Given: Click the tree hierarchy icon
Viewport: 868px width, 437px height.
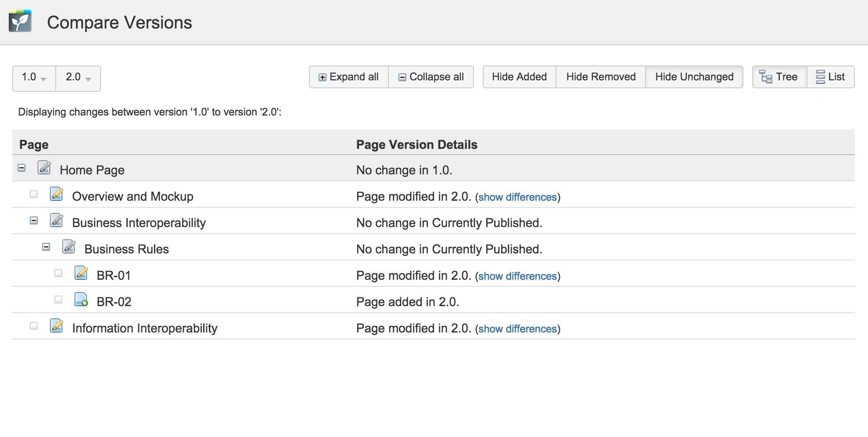Looking at the screenshot, I should pyautogui.click(x=766, y=77).
